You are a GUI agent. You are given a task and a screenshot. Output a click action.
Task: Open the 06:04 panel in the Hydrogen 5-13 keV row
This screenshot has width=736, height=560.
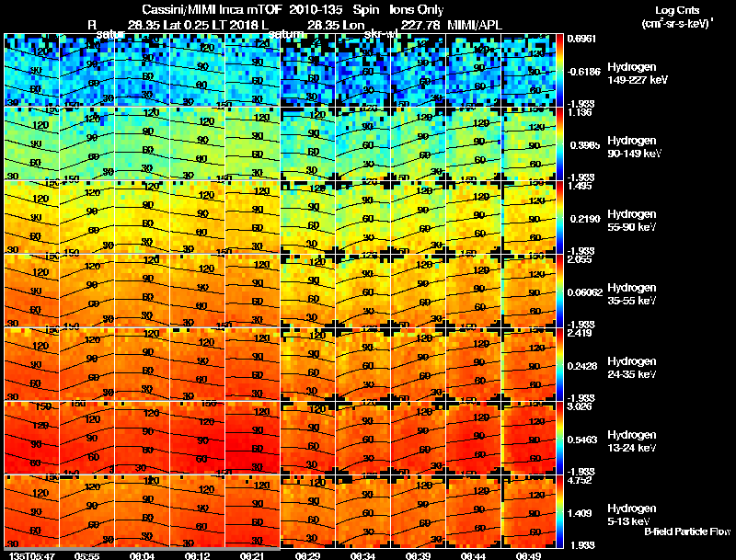coord(142,511)
